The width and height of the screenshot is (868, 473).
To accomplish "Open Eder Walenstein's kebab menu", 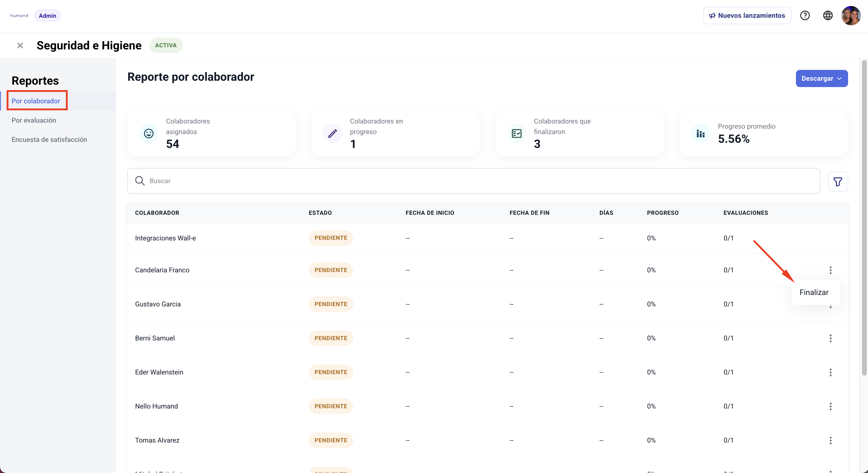I will click(x=830, y=372).
